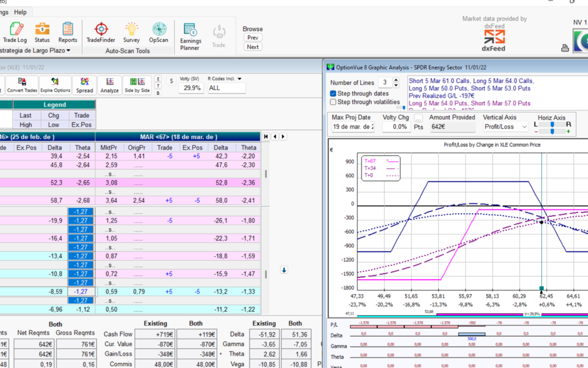Expand the Estrategia de Largo Plazo dropdown
The image size is (588, 368).
pyautogui.click(x=69, y=50)
